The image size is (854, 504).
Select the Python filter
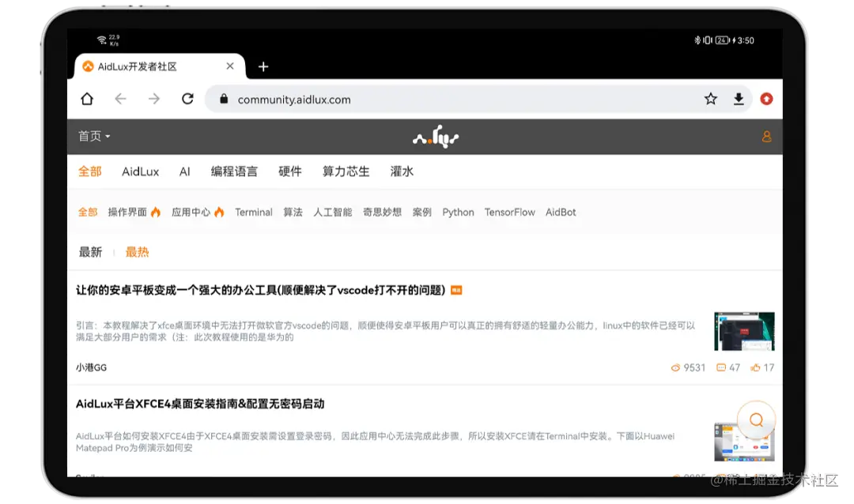(458, 212)
